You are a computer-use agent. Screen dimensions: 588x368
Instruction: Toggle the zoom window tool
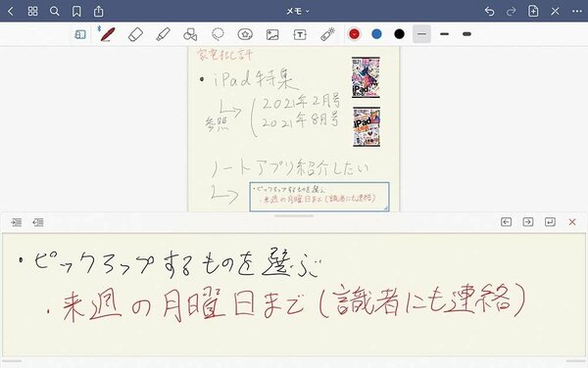(80, 34)
